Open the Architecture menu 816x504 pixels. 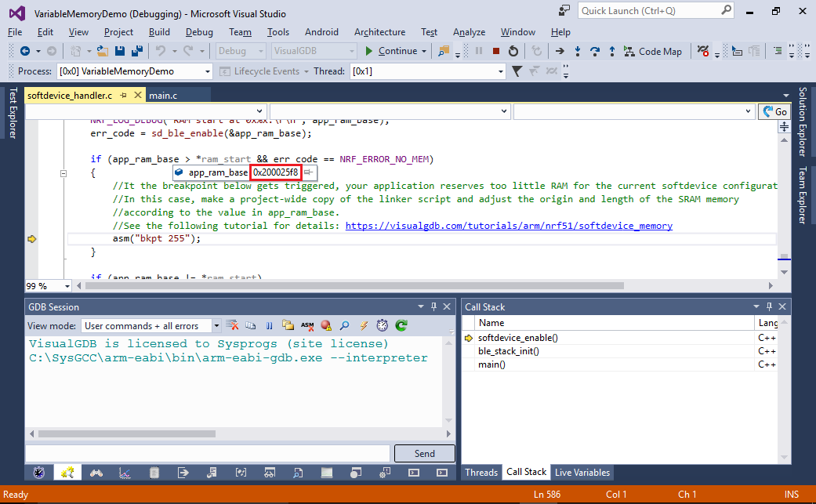(x=380, y=32)
